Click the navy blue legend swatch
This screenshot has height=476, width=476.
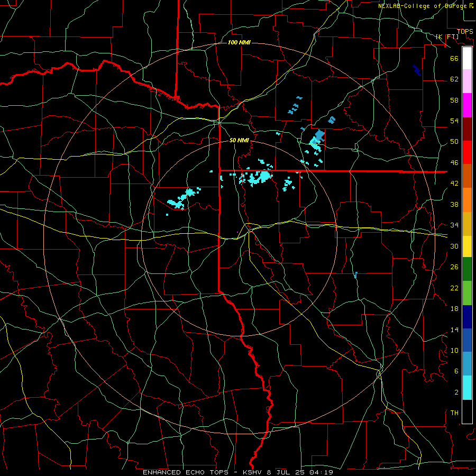click(x=467, y=317)
